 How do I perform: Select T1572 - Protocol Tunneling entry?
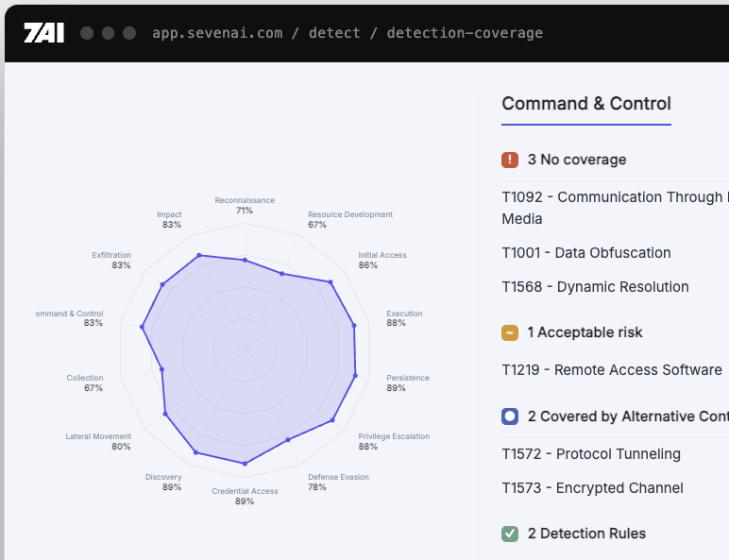(x=615, y=453)
